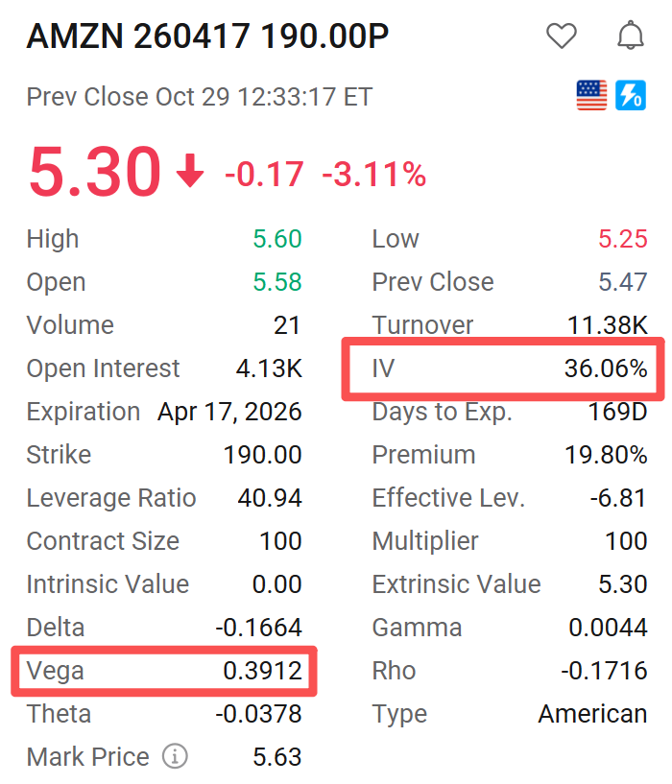Click the highlighted IV 36.06% row

click(503, 368)
